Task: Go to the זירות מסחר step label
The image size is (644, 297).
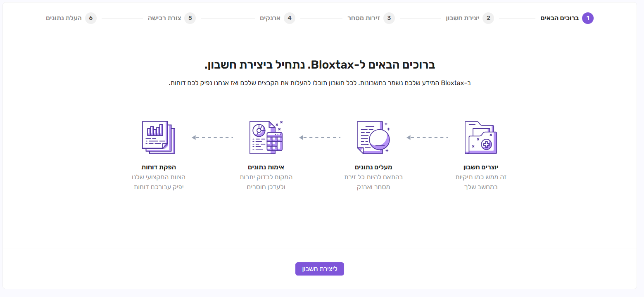Action: 364,18
